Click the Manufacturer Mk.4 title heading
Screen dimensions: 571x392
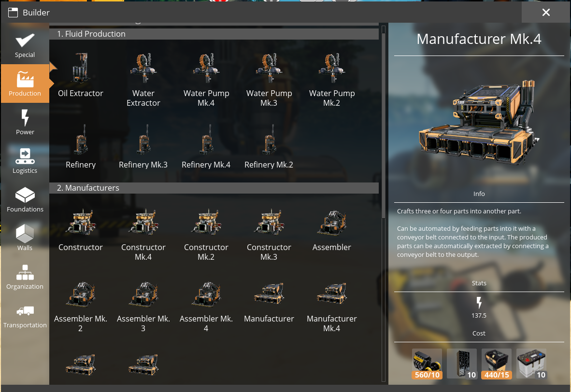tap(479, 39)
